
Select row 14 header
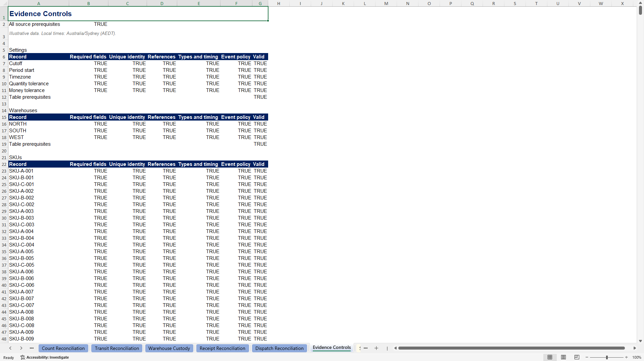pyautogui.click(x=4, y=110)
